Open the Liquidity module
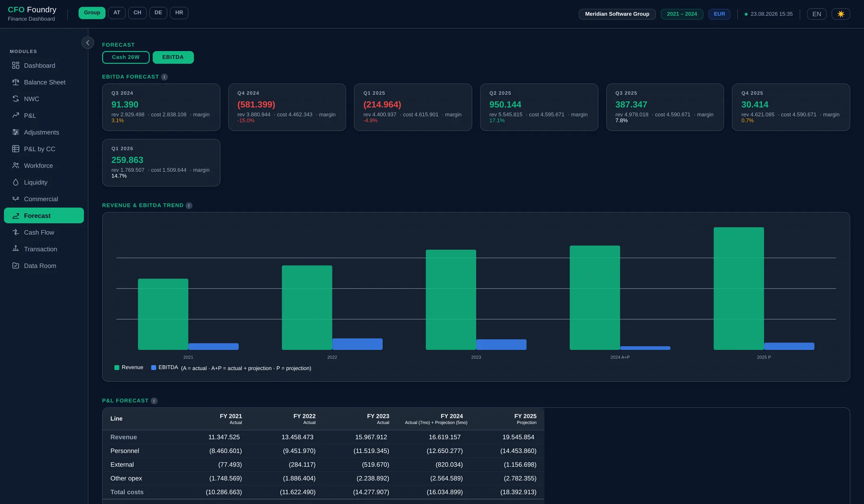 [44, 182]
